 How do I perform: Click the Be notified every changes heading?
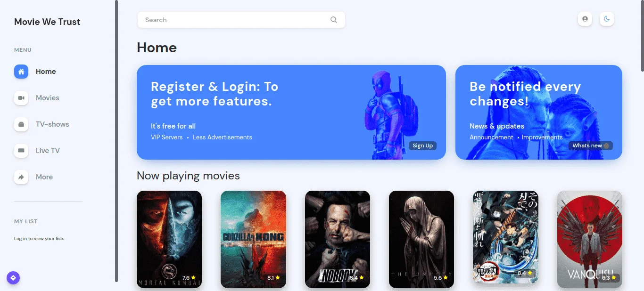point(525,94)
